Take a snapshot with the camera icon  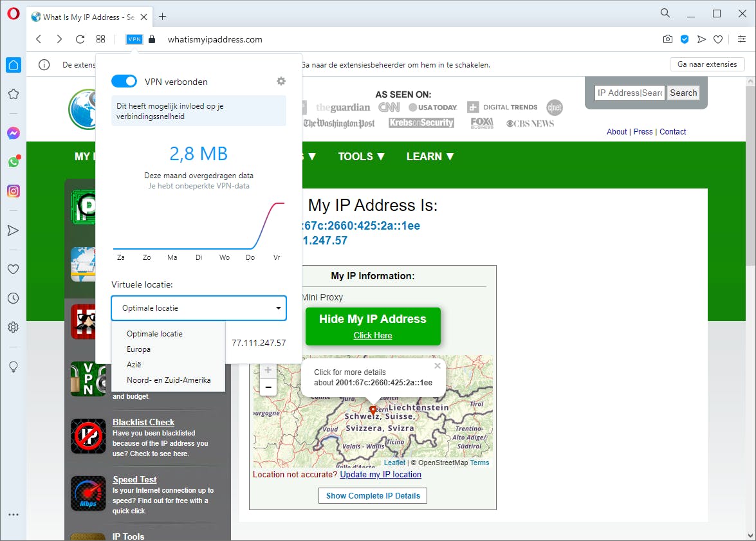668,39
